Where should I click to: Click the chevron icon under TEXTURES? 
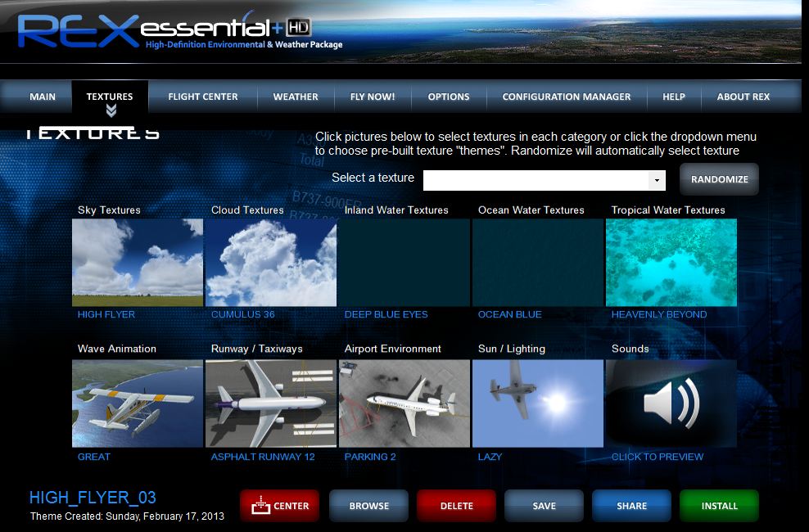pyautogui.click(x=111, y=110)
